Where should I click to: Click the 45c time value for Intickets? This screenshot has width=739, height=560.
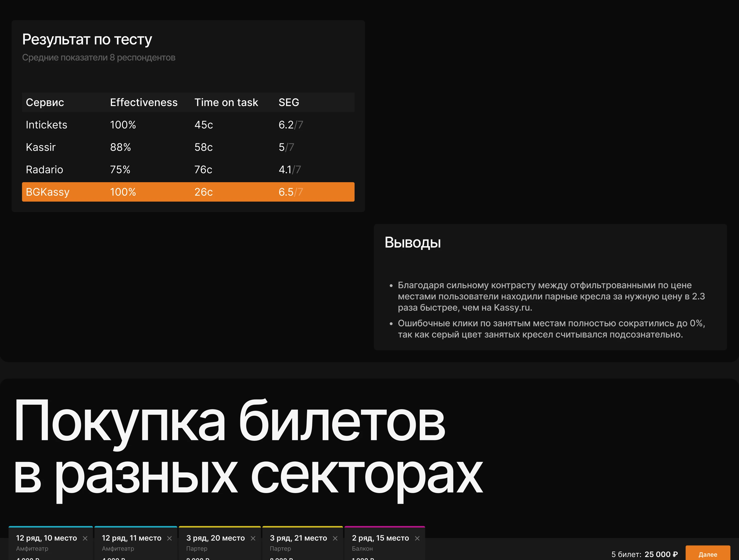[204, 125]
